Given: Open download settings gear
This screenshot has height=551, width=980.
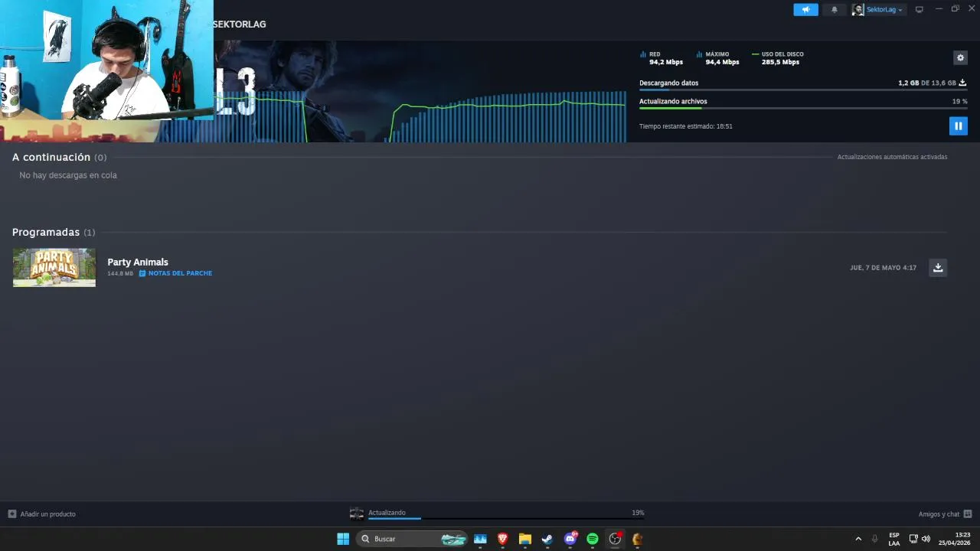Looking at the screenshot, I should [x=960, y=57].
